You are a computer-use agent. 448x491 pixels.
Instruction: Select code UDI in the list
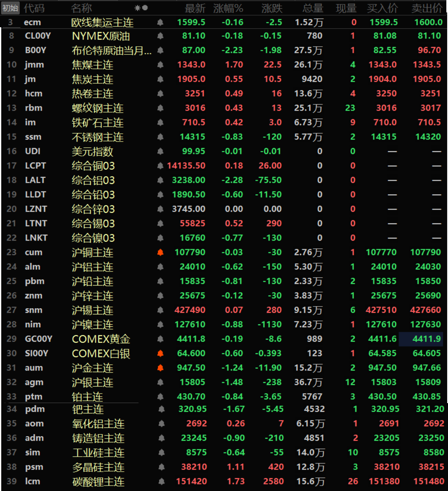tap(33, 151)
